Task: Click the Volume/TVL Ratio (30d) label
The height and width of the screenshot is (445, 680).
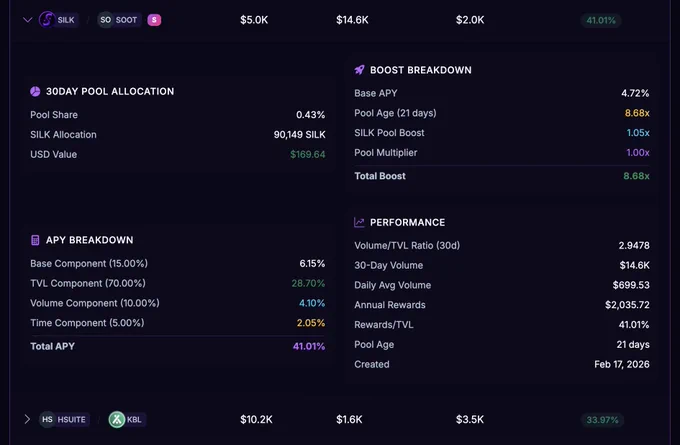Action: [x=407, y=245]
